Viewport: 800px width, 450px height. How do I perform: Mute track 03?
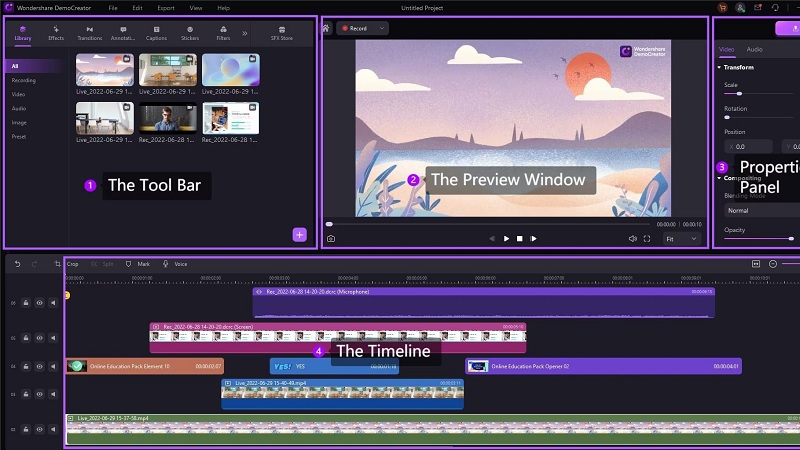[53, 394]
